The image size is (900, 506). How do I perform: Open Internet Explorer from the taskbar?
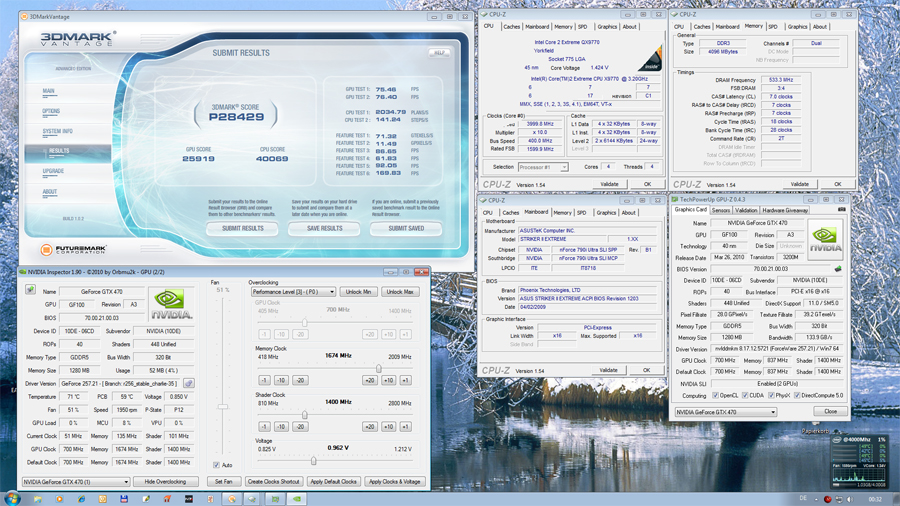tap(81, 499)
